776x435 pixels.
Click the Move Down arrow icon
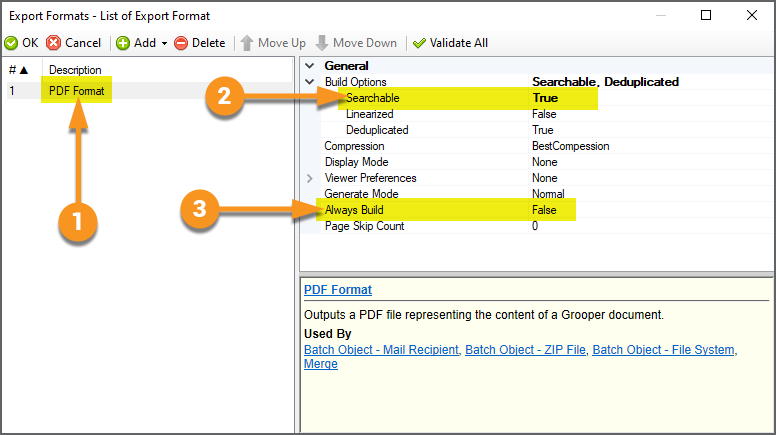coord(322,43)
